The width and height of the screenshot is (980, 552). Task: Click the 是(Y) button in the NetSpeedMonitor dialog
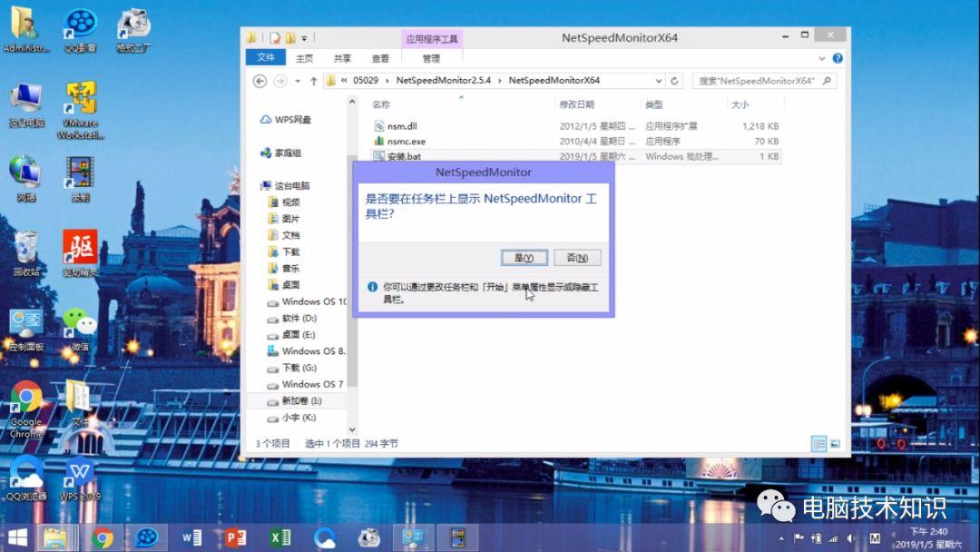pyautogui.click(x=524, y=258)
